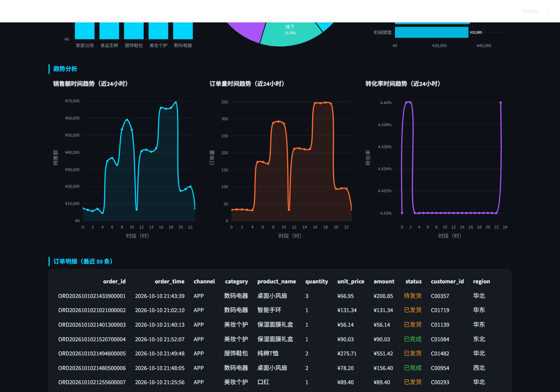Image resolution: width=560 pixels, height=392 pixels.
Task: Click the 纯棉T恤 product name cell
Action: [268, 353]
